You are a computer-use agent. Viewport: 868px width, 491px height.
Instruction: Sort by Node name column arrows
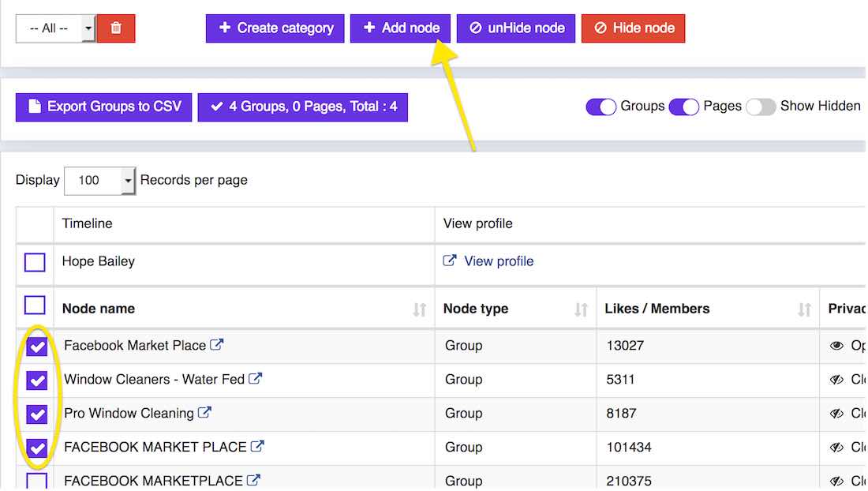tap(420, 309)
